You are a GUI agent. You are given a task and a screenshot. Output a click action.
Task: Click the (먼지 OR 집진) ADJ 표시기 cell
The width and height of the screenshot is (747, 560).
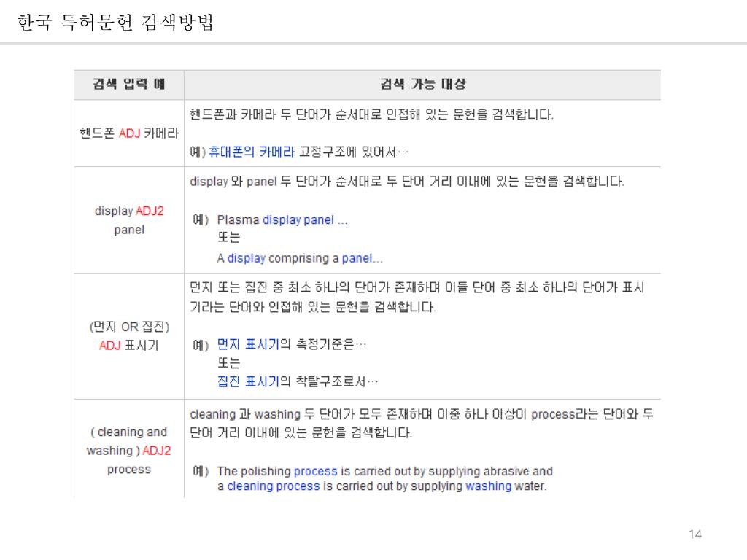coord(129,335)
